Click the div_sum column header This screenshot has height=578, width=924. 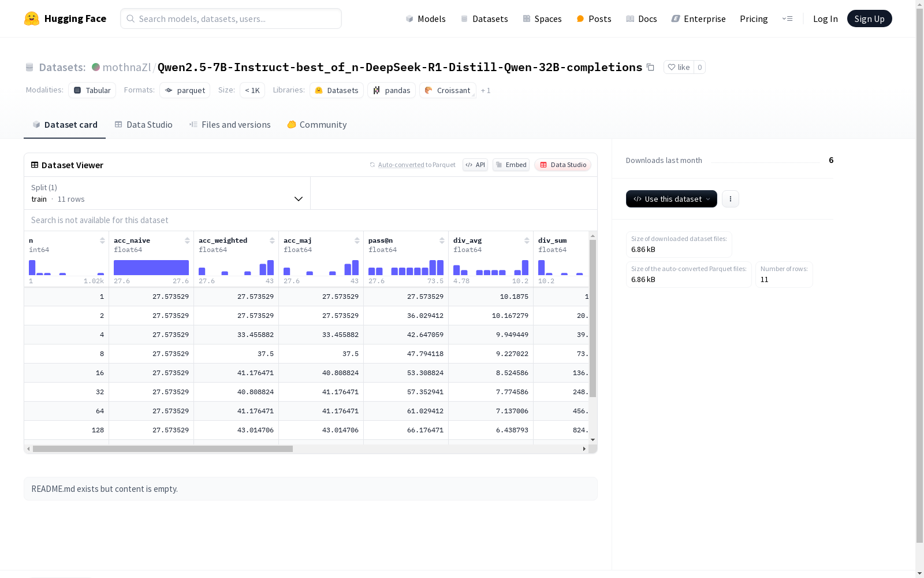click(x=553, y=240)
